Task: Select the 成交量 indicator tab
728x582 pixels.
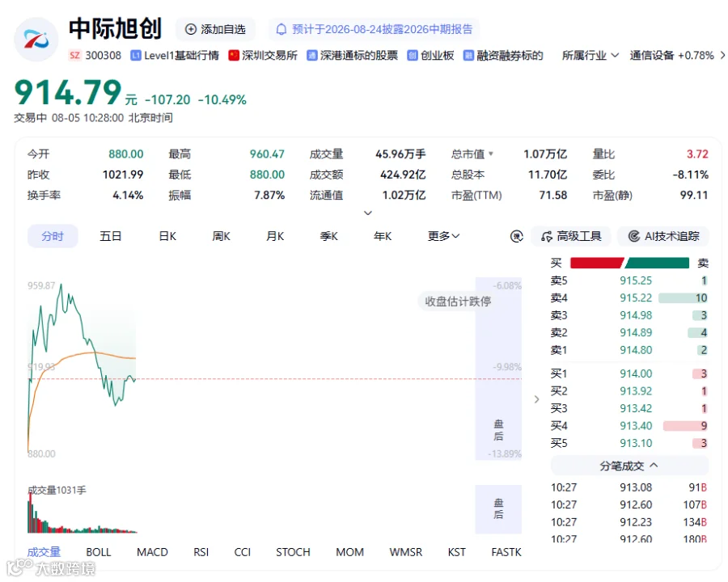Action: pyautogui.click(x=44, y=552)
